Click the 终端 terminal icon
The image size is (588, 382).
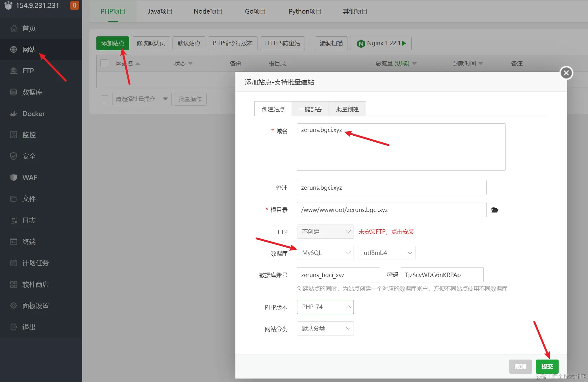pos(14,242)
